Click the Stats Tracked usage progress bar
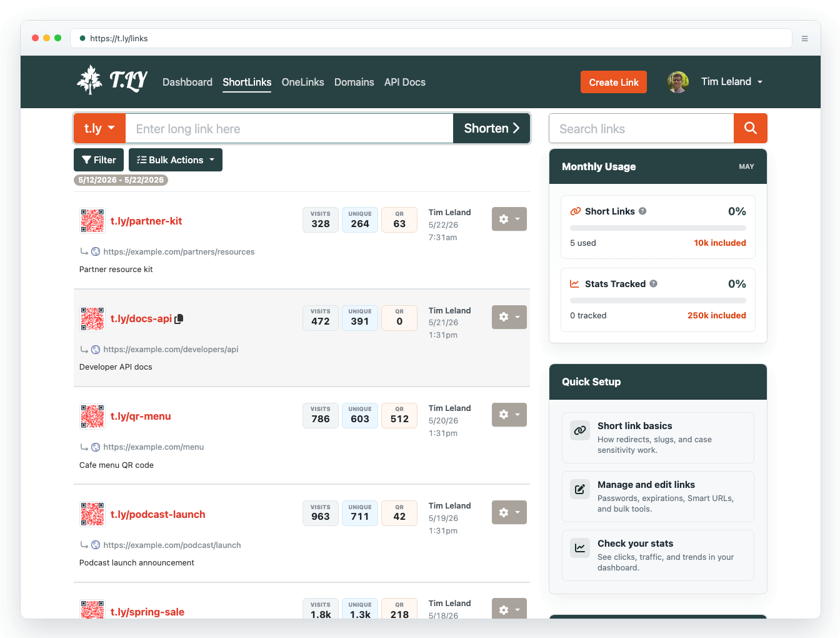 coord(658,301)
